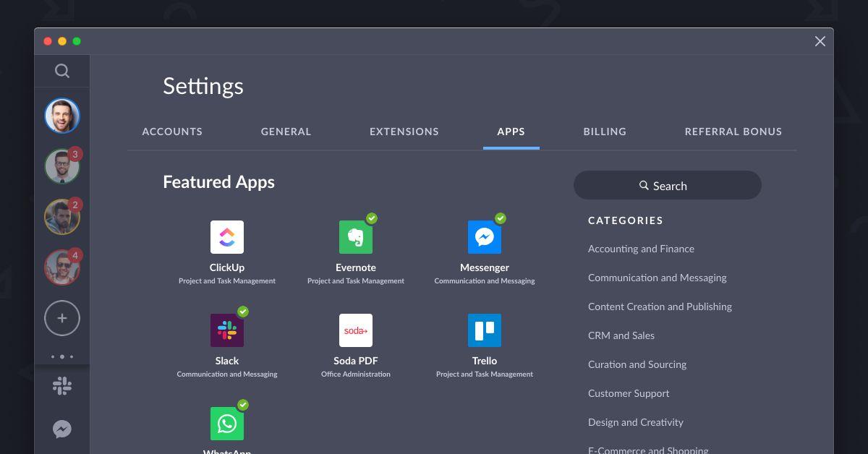This screenshot has height=454, width=868.
Task: Toggle Messenger's green checkmark badge
Action: [501, 218]
